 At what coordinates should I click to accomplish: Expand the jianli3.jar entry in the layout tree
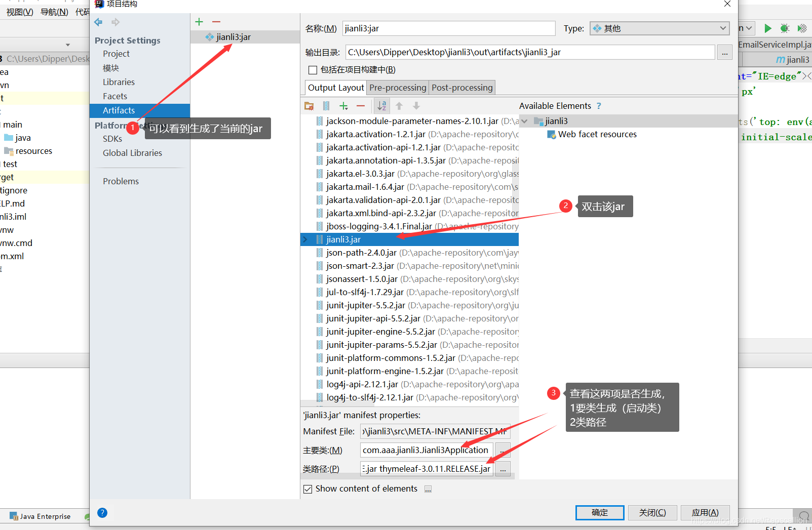(304, 239)
